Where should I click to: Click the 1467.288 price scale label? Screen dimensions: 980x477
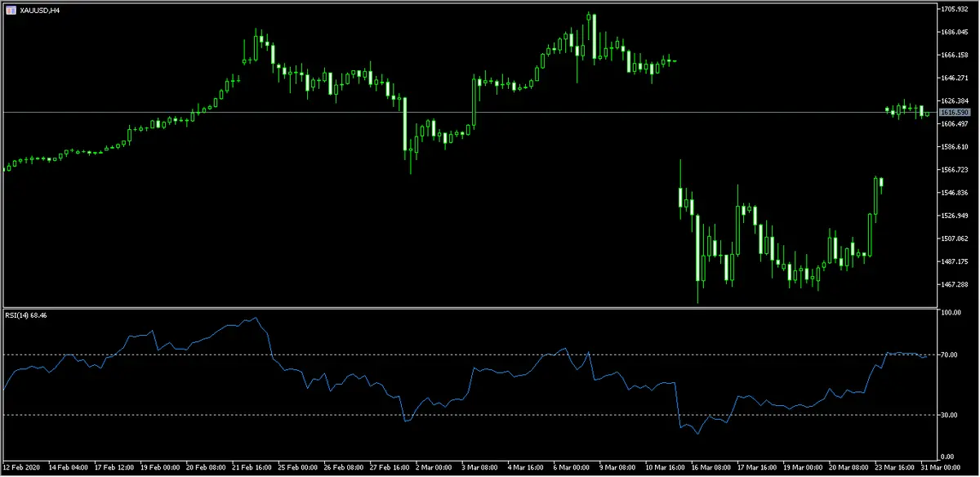point(954,284)
